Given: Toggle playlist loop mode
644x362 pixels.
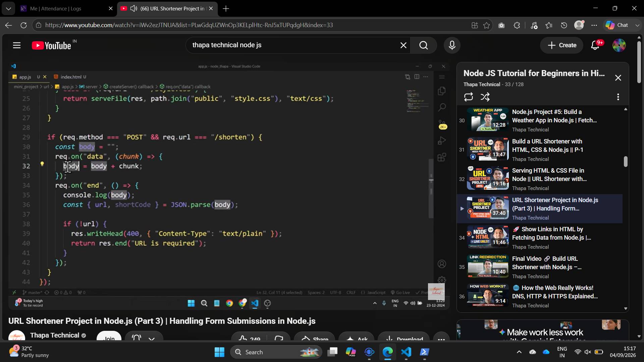Looking at the screenshot, I should (x=468, y=97).
